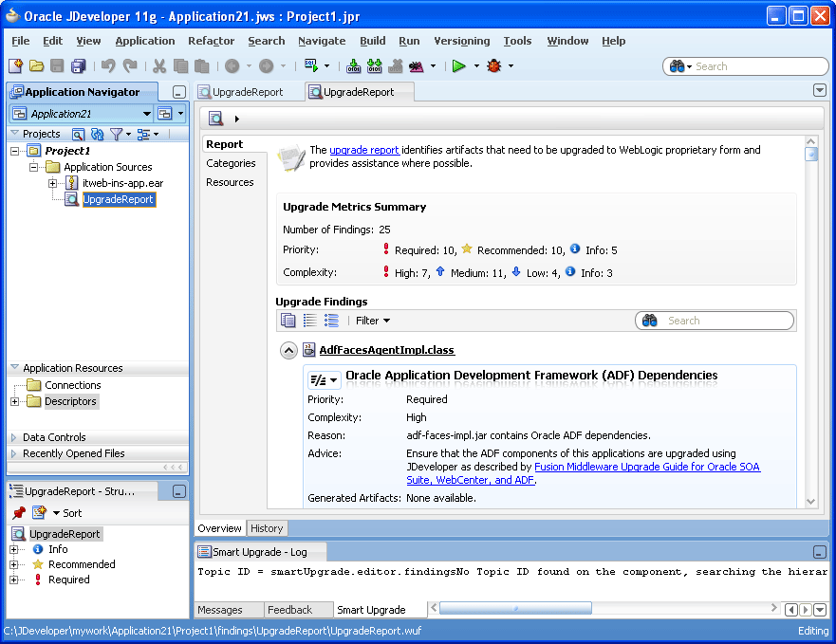The height and width of the screenshot is (644, 836).
Task: Open the Filter dropdown in Upgrade Findings
Action: point(373,321)
